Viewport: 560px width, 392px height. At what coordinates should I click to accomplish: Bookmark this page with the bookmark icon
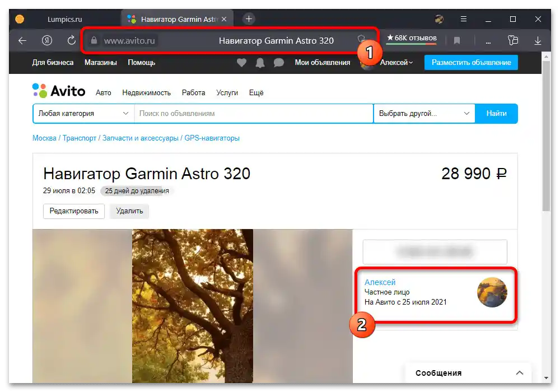(x=457, y=41)
